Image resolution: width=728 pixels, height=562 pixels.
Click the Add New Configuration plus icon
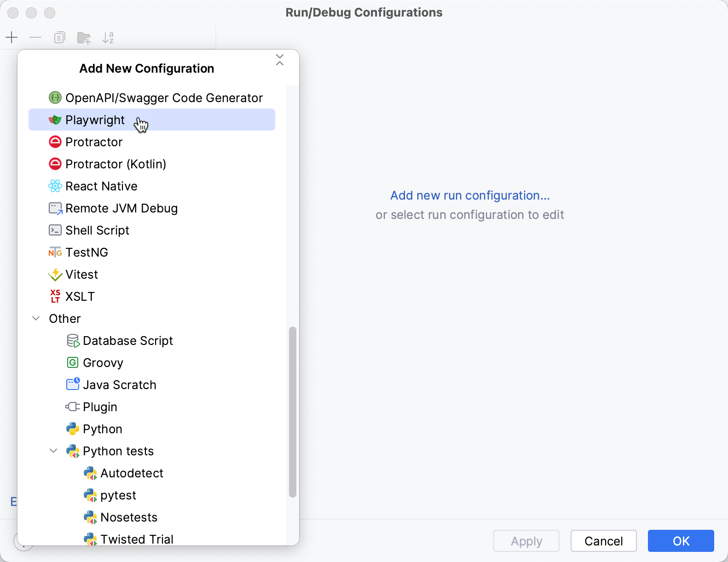12,37
